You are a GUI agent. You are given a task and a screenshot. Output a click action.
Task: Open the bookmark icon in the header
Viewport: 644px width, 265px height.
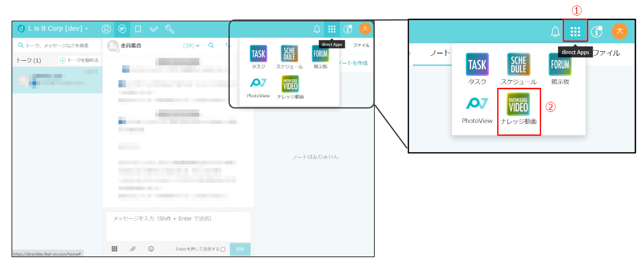click(x=138, y=29)
